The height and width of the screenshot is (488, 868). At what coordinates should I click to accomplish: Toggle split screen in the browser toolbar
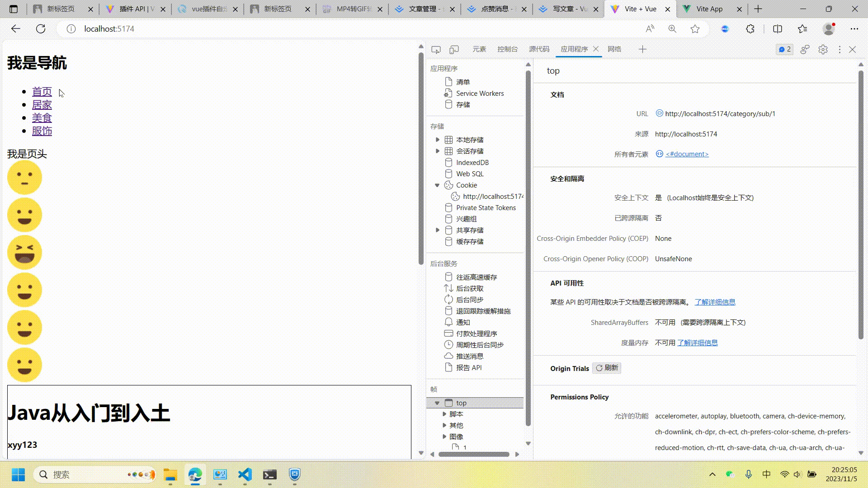click(777, 28)
